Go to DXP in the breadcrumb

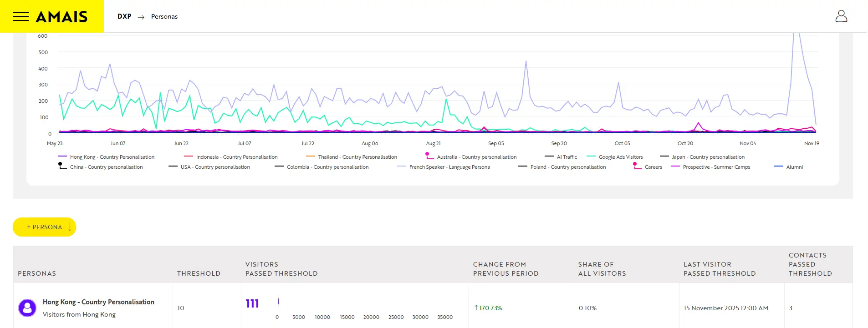124,16
